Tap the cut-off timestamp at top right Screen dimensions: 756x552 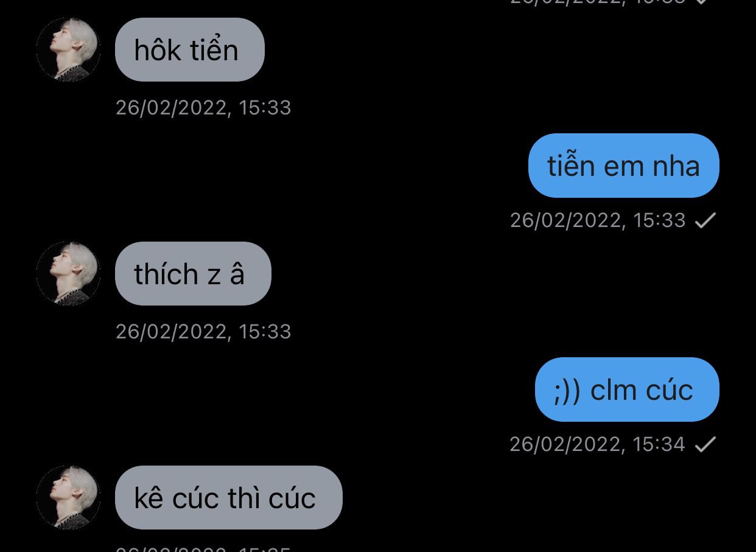598,2
